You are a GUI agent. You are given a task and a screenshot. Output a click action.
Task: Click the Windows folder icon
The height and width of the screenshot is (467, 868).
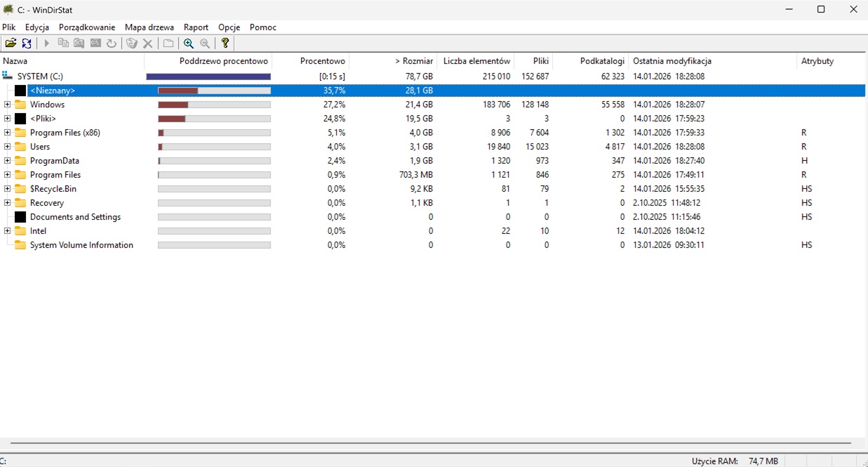pos(20,105)
